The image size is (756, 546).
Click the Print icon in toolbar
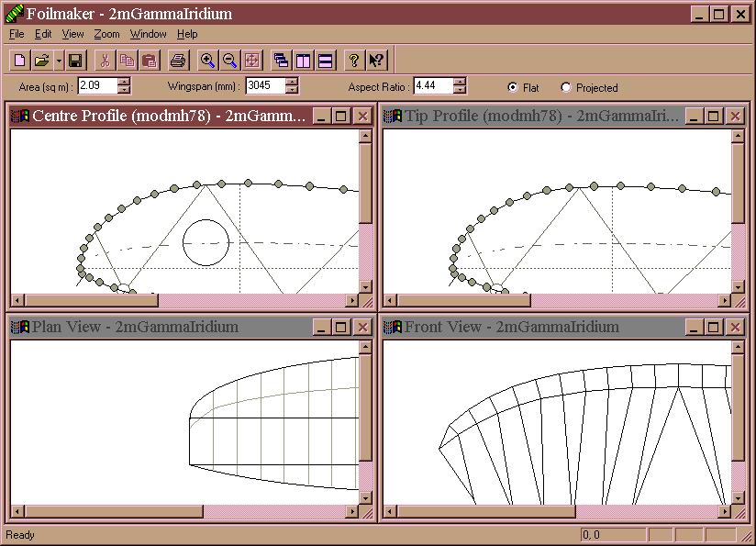coord(178,61)
